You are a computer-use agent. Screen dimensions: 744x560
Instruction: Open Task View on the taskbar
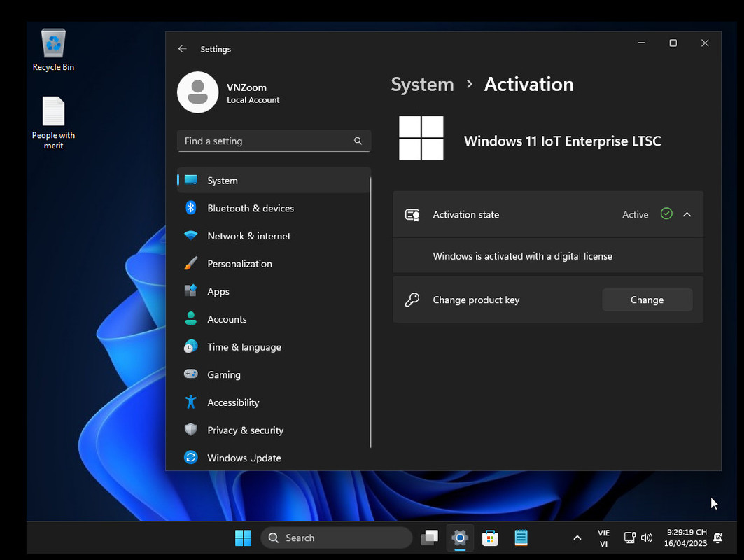430,538
